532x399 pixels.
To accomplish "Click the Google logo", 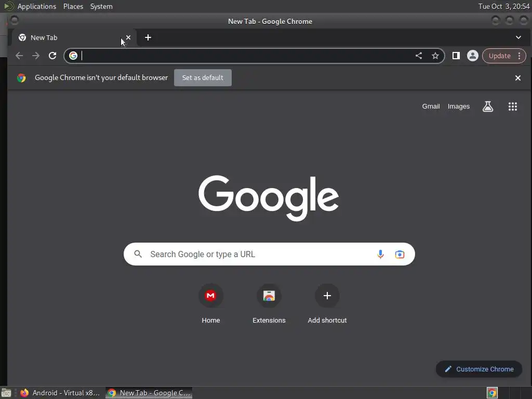I will click(x=269, y=198).
